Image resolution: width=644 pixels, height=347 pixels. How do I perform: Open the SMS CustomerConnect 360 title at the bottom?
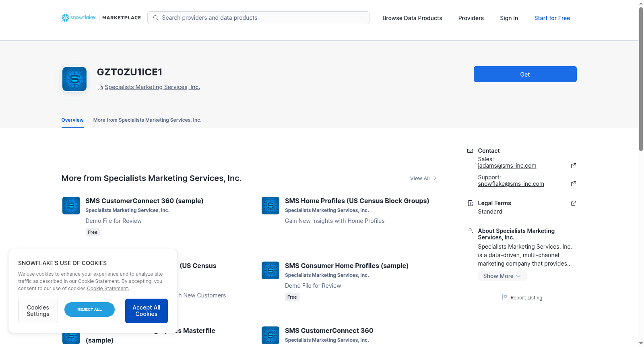click(x=329, y=330)
